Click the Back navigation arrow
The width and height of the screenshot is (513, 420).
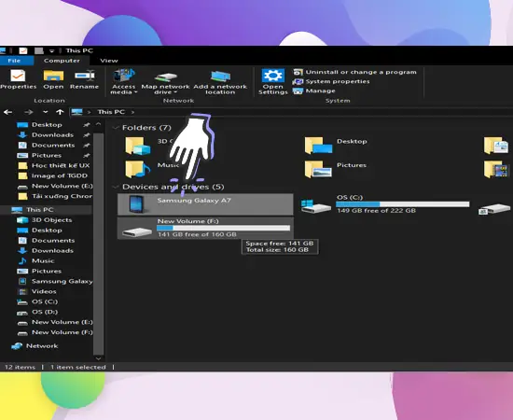point(7,112)
